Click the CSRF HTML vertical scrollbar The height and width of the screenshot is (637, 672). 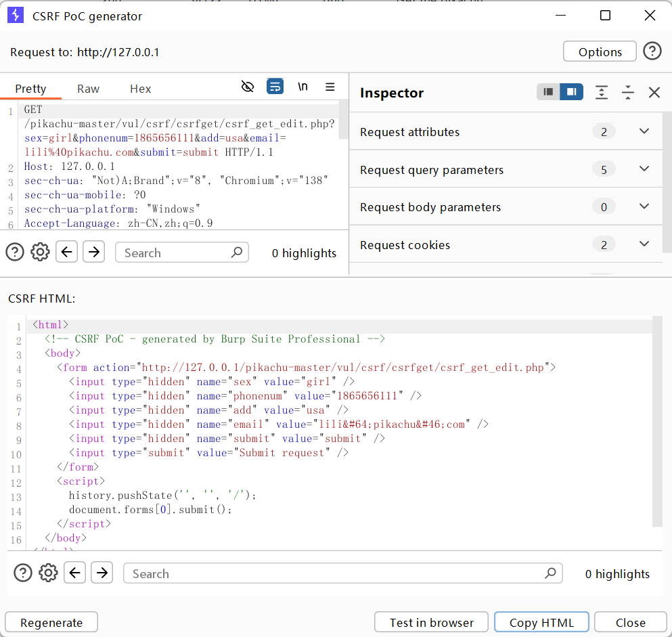[x=657, y=421]
